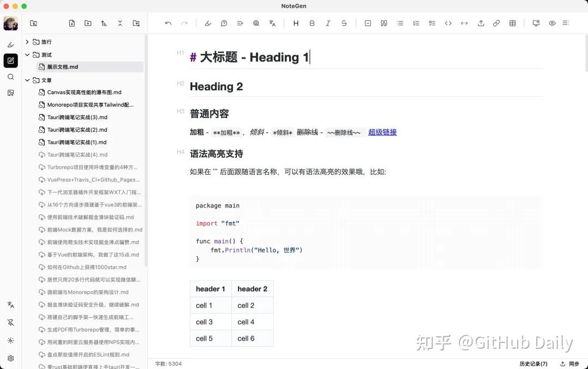Insert a blockquote with quote icon
588x369 pixels.
pos(384,23)
